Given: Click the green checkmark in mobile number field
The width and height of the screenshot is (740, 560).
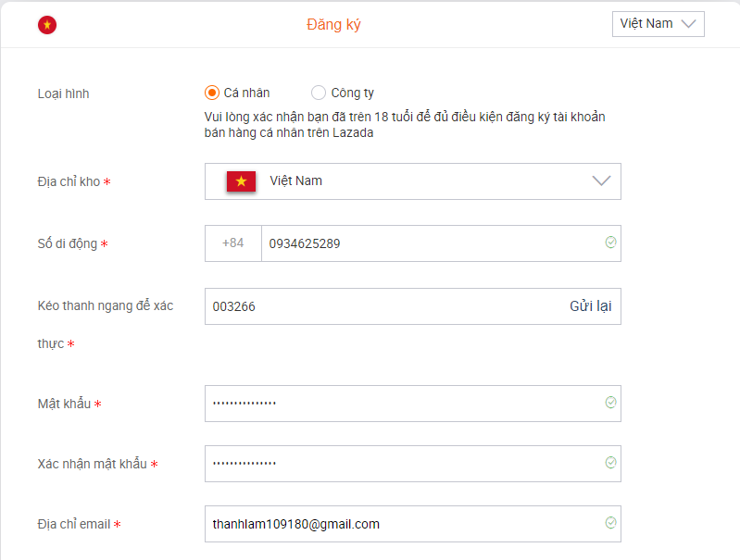Looking at the screenshot, I should [610, 243].
